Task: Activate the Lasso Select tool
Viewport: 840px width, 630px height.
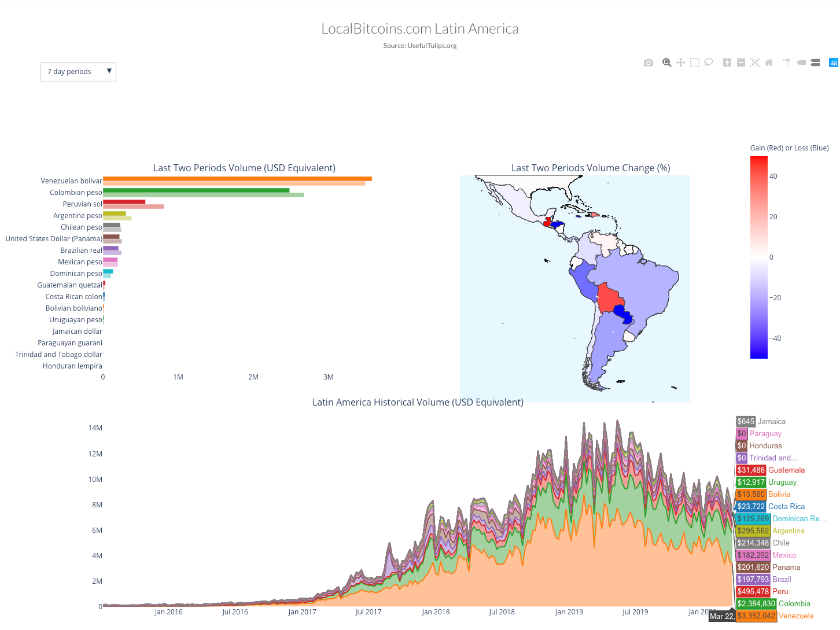Action: click(x=709, y=62)
